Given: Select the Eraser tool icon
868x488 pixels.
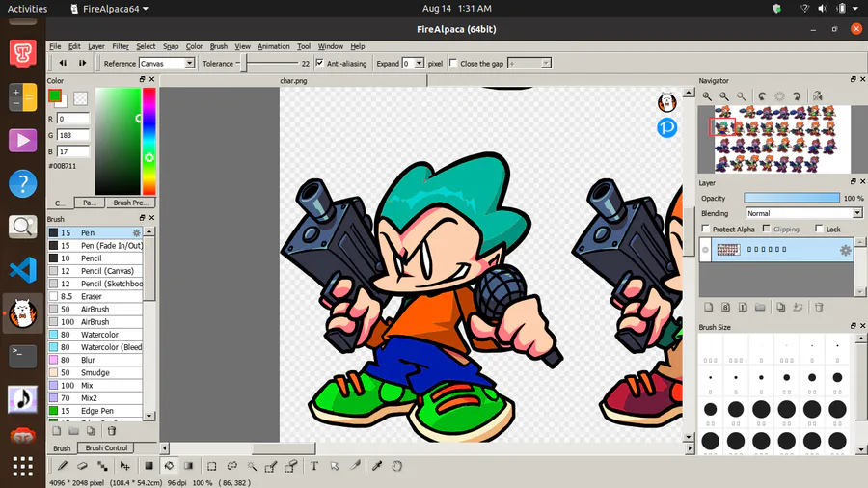Looking at the screenshot, I should pos(83,466).
